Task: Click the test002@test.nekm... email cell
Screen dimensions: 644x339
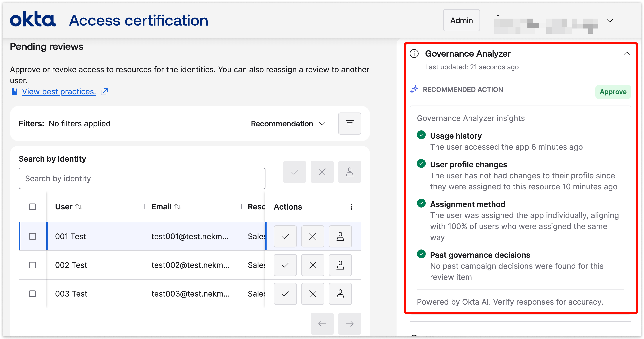Action: click(x=191, y=265)
